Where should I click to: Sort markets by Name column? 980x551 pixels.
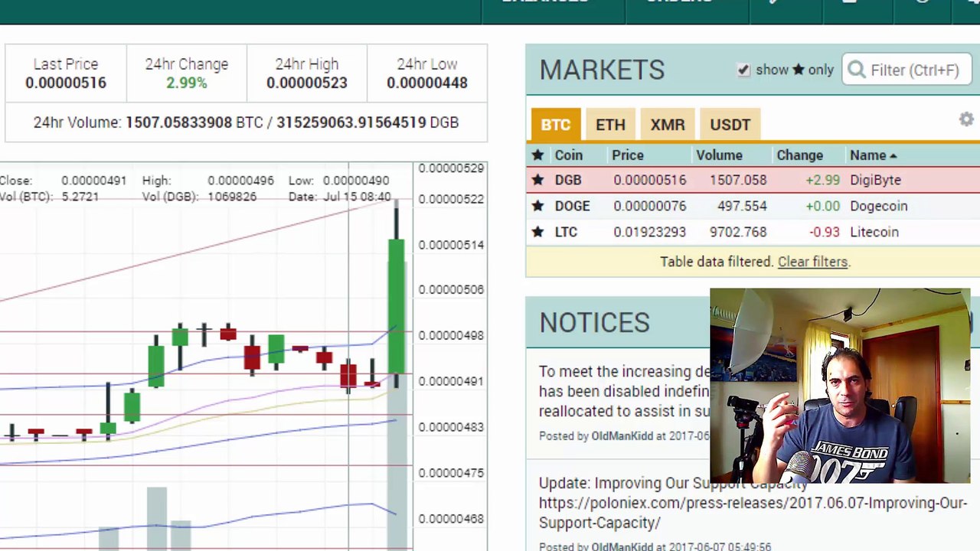click(873, 155)
